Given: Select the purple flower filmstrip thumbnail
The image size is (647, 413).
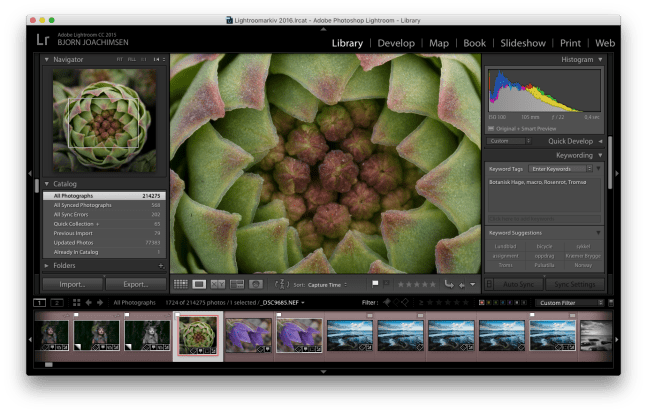Looking at the screenshot, I should [x=248, y=334].
